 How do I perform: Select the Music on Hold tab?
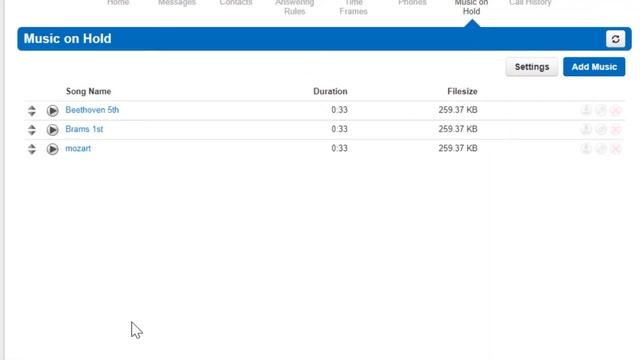click(471, 7)
